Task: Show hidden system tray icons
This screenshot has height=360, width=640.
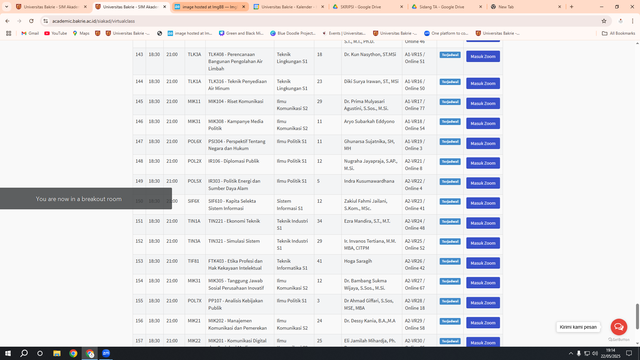Action: pyautogui.click(x=571, y=353)
